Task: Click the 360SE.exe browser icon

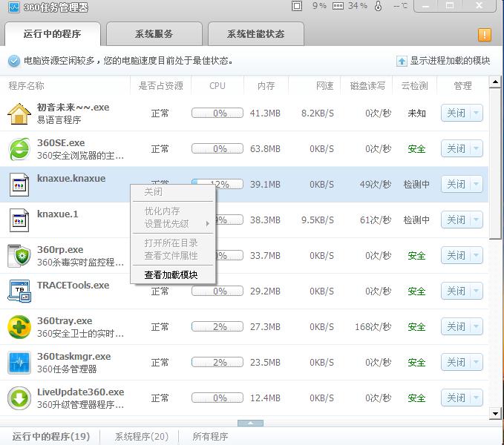Action: click(19, 149)
